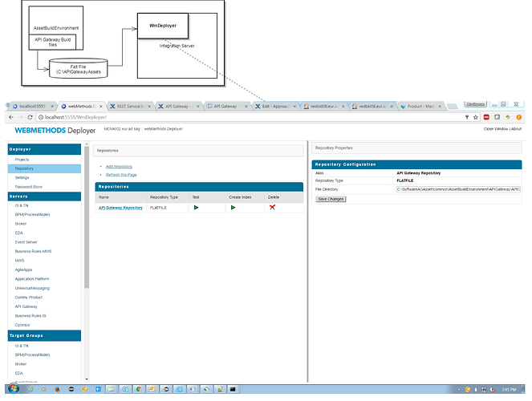Go back using the browser back arrow
532x401 pixels.
[11, 117]
